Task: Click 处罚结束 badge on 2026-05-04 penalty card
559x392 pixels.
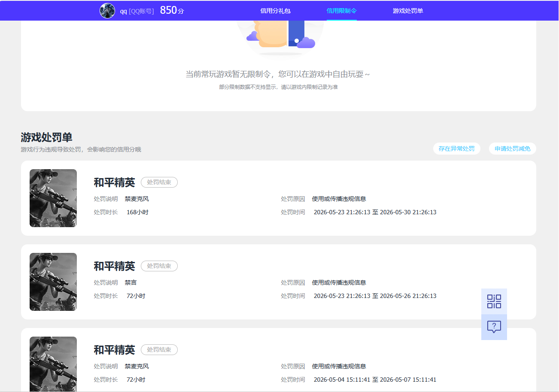Action: pos(159,350)
